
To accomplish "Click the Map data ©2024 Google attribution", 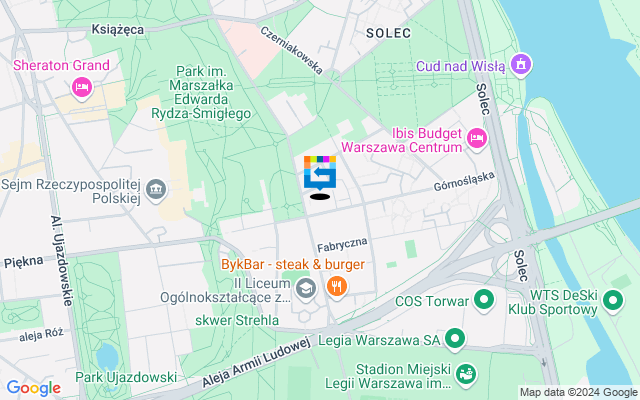I will tap(578, 393).
